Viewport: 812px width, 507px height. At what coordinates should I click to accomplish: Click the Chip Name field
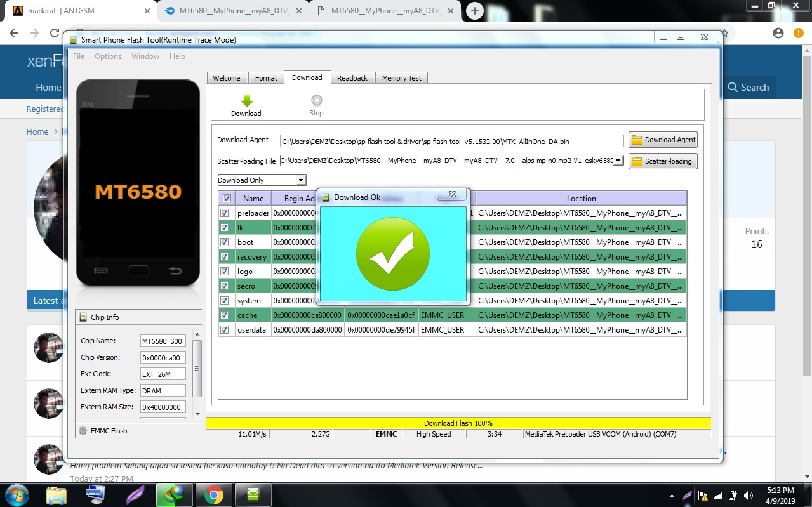click(163, 341)
